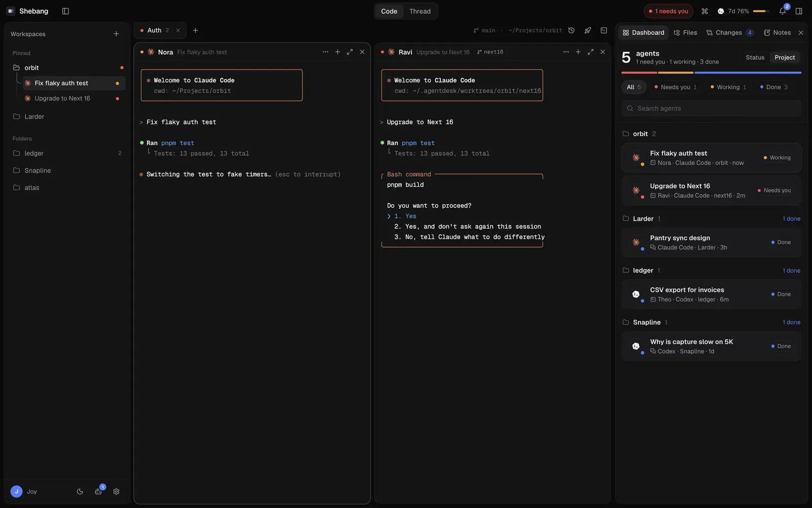
Task: Click the 7d 76% usage meter
Action: pos(744,11)
